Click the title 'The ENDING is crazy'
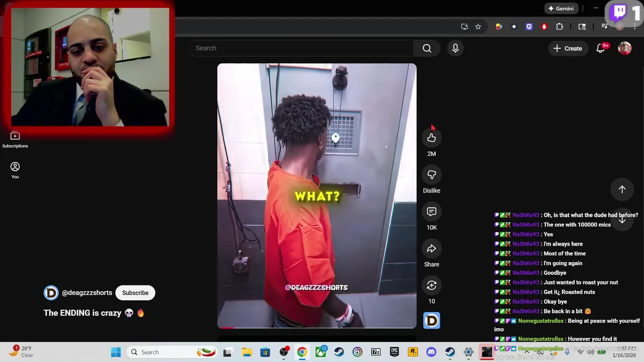The height and width of the screenshot is (362, 644). pos(94,313)
